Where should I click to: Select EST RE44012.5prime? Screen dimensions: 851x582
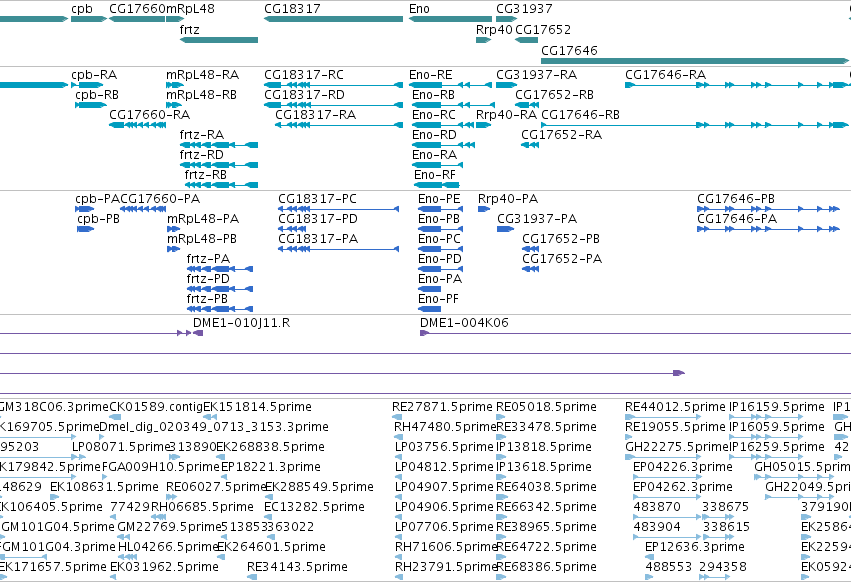point(663,417)
